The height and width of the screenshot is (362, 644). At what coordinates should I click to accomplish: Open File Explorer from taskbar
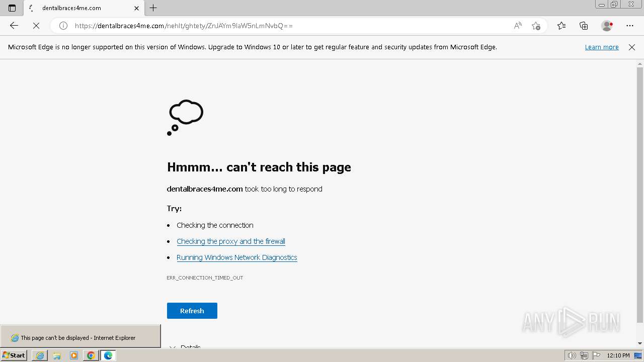click(x=57, y=355)
